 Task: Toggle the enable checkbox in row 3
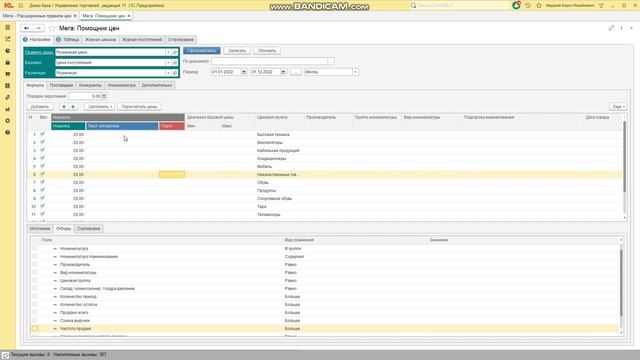point(42,150)
